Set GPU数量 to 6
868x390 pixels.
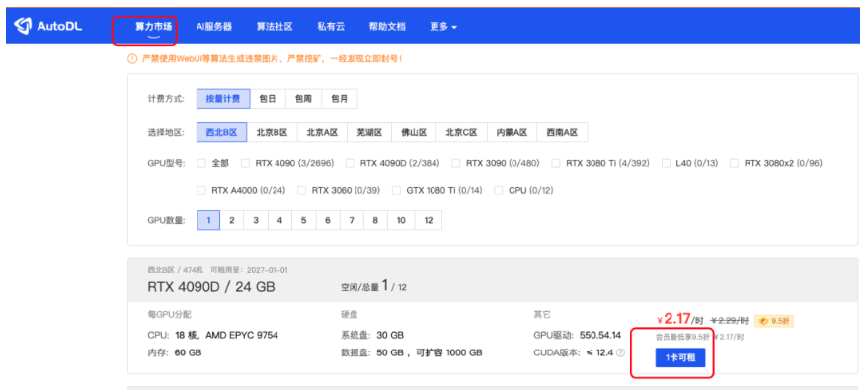328,220
